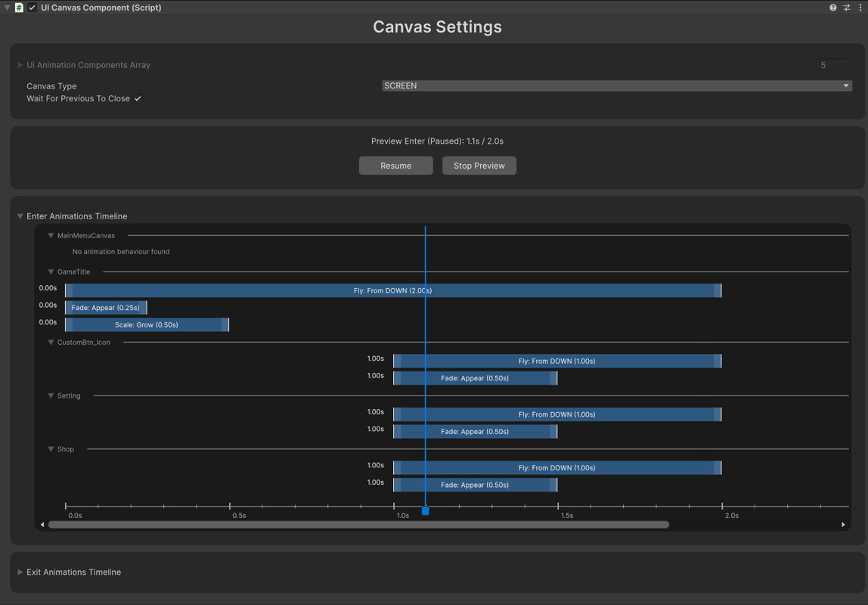The height and width of the screenshot is (605, 868).
Task: Click the Canvas Settings title
Action: (437, 27)
